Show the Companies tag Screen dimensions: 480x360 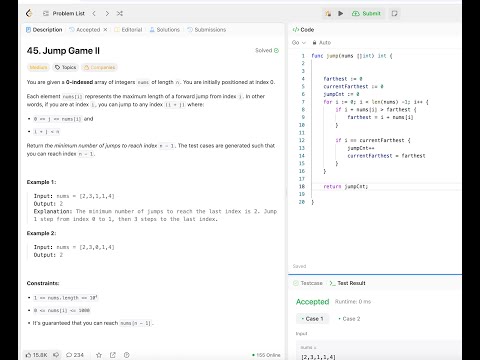[99, 67]
